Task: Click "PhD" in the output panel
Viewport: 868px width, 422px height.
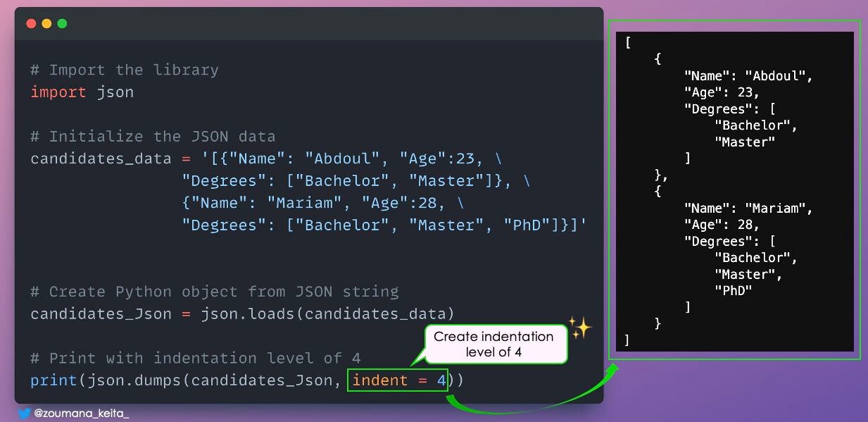Action: click(733, 291)
